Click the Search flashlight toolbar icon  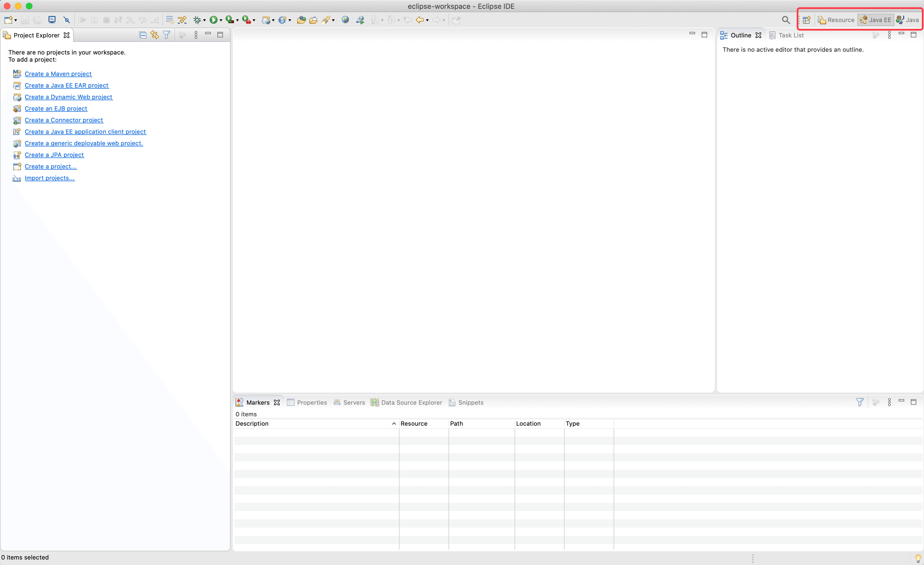coord(326,20)
